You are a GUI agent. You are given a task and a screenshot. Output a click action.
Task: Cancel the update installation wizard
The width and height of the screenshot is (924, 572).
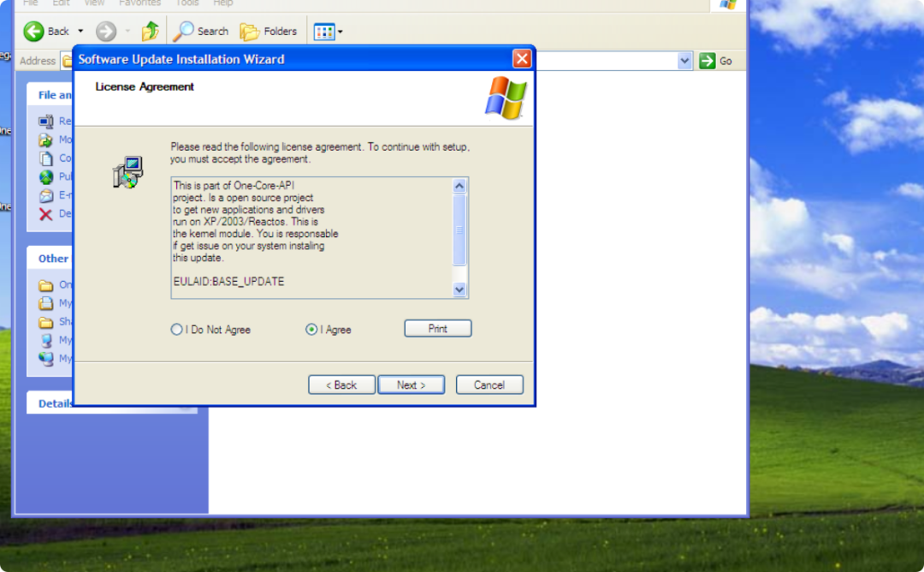[x=489, y=385]
